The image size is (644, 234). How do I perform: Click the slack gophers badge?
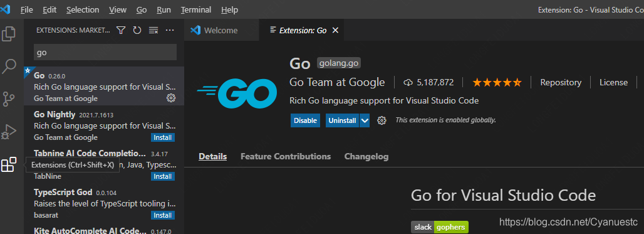click(440, 227)
